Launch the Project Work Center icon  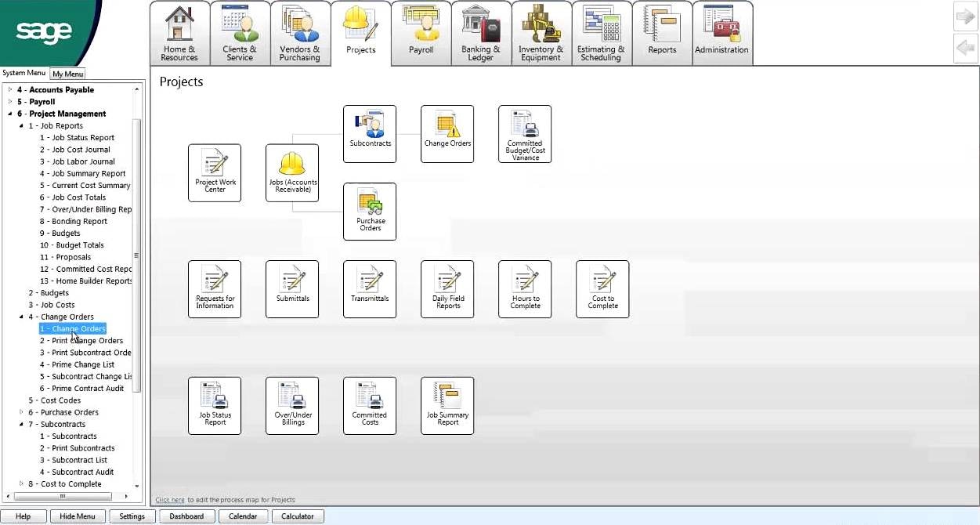click(x=215, y=172)
